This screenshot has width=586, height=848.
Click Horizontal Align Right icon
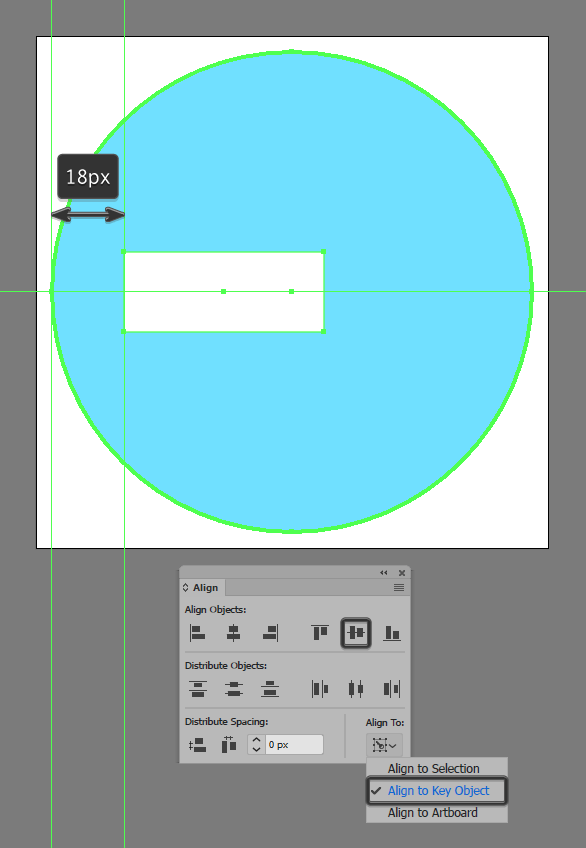(x=270, y=633)
